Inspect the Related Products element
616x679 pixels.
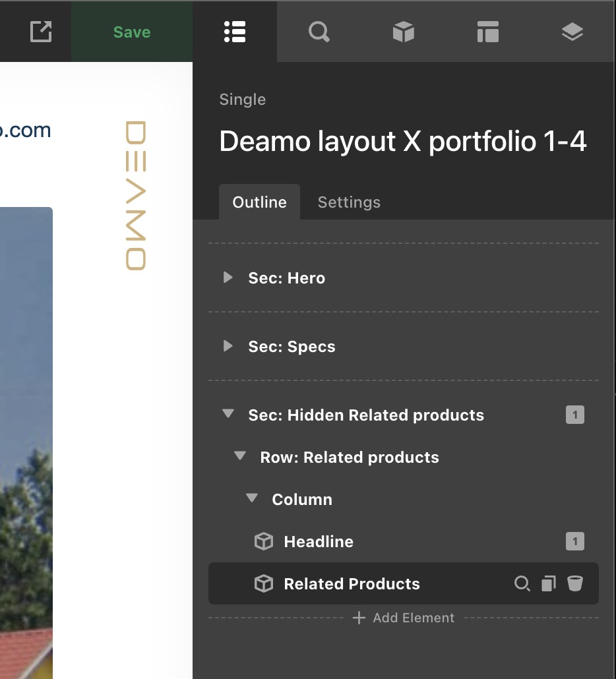coord(522,584)
